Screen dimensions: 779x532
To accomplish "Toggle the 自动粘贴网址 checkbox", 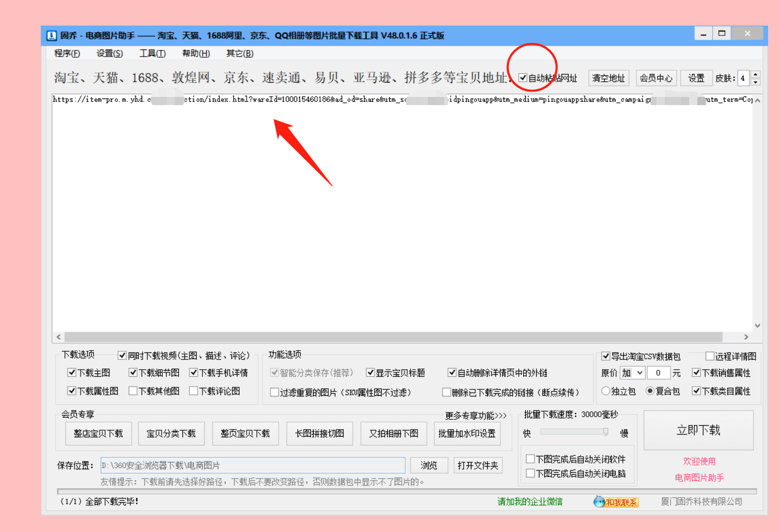I will (523, 78).
